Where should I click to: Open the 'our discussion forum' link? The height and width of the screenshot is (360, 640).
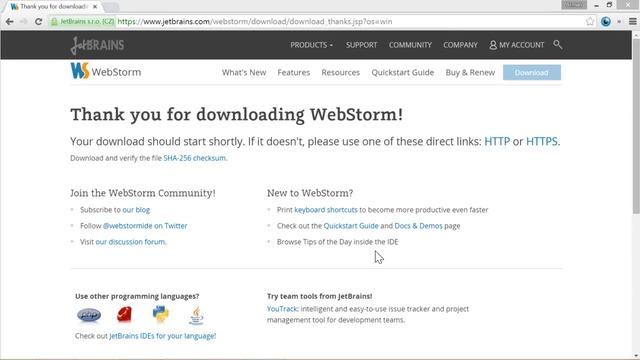(x=130, y=242)
